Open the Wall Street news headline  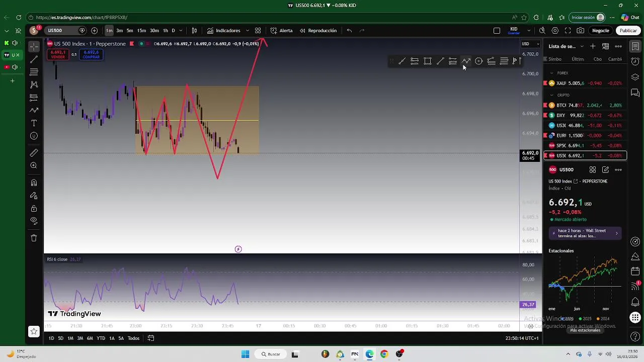coord(585,233)
